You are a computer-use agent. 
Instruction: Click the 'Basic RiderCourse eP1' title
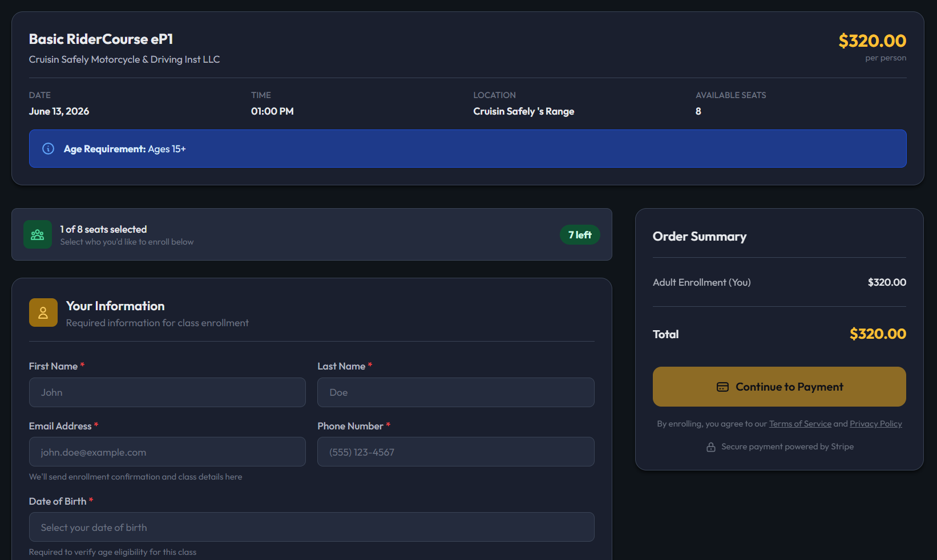[101, 39]
